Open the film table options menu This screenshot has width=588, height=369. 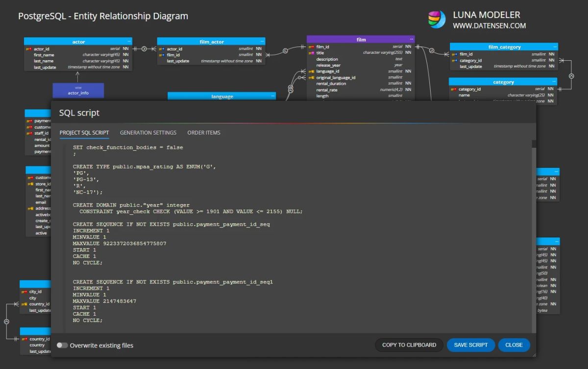[412, 40]
